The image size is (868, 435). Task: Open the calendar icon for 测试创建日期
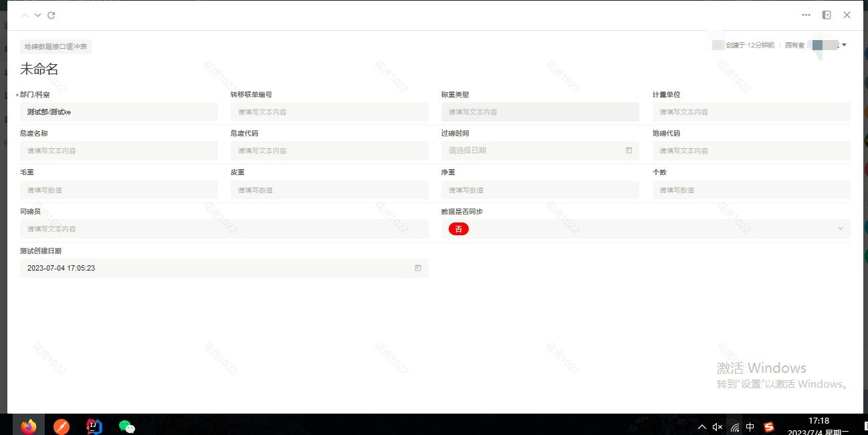(417, 268)
